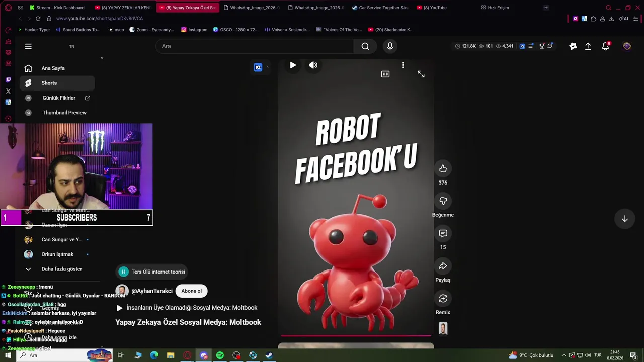Open the upload arrow icon in the header

coord(588,46)
